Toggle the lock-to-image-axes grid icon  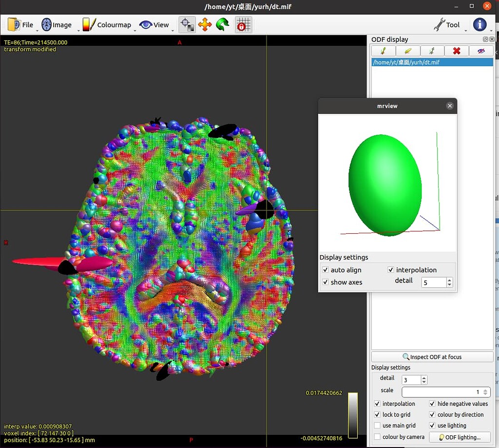[x=243, y=24]
